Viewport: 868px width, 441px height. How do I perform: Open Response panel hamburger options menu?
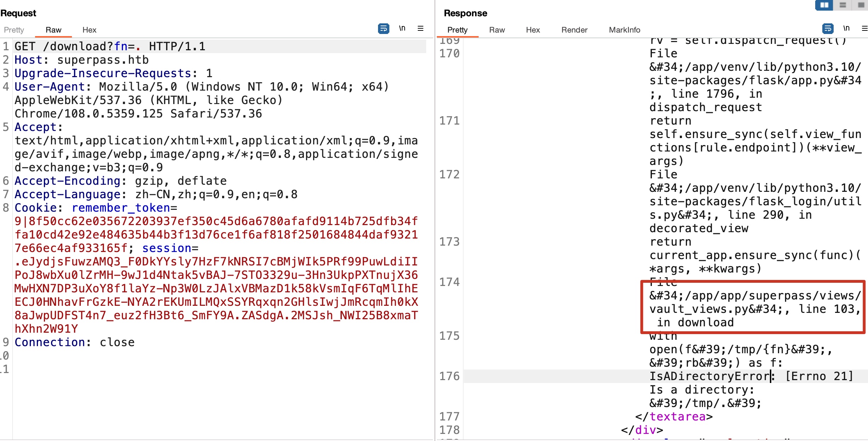tap(864, 28)
